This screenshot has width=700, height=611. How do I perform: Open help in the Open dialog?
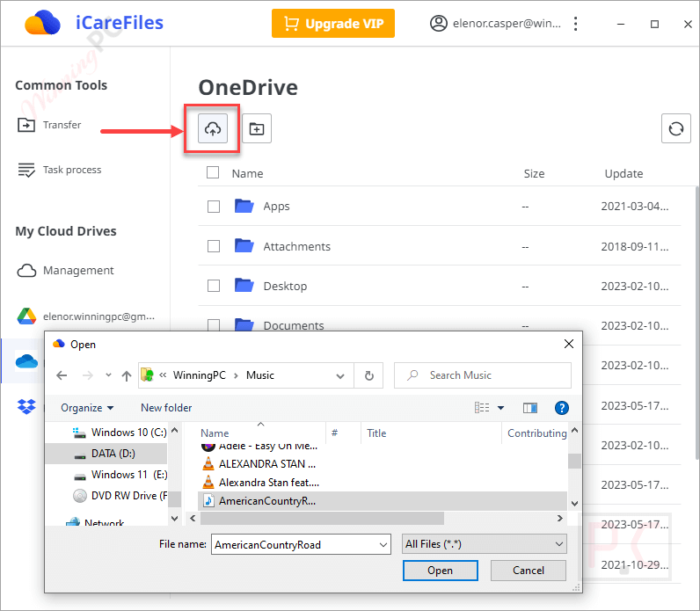coord(561,408)
